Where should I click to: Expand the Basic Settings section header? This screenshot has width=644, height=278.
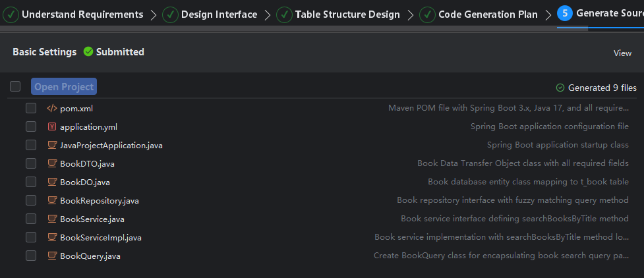[44, 52]
